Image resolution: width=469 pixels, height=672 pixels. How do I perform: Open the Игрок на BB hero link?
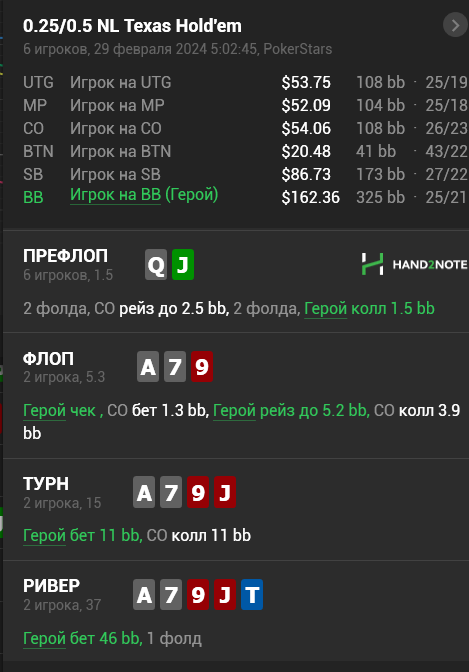point(115,195)
